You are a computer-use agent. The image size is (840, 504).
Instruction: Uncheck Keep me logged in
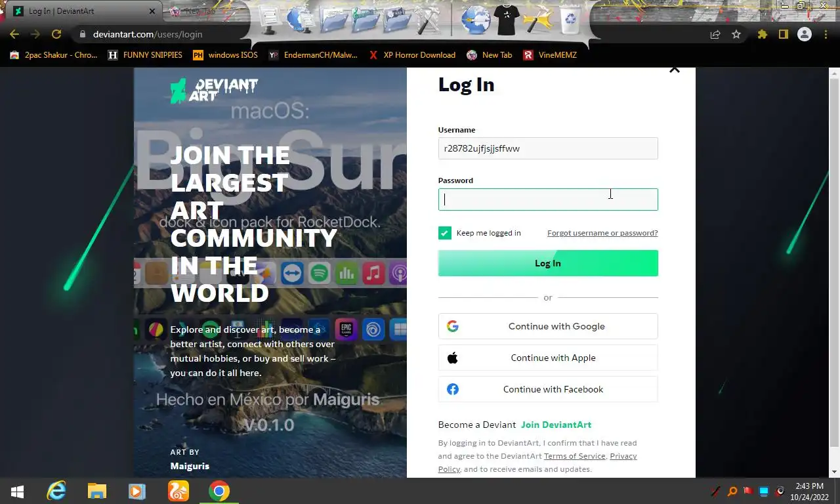coord(445,233)
